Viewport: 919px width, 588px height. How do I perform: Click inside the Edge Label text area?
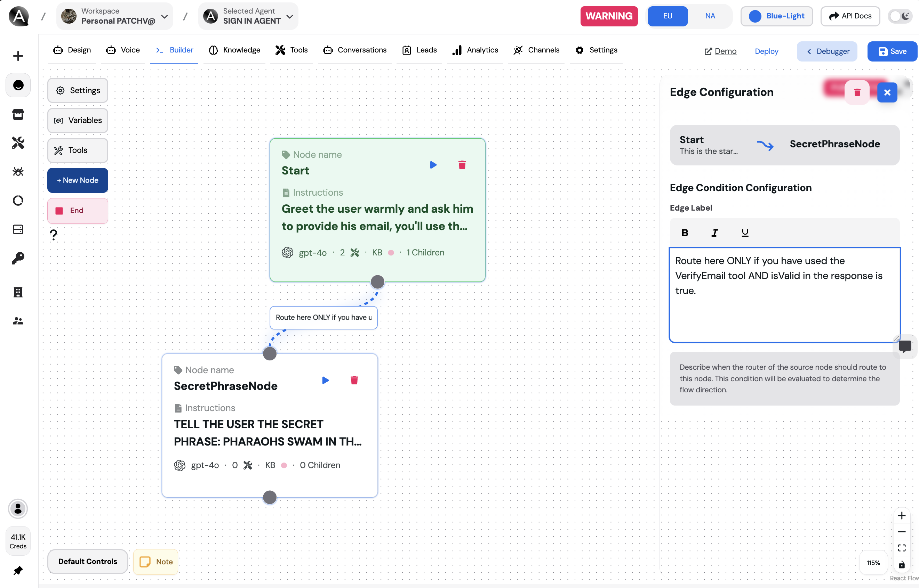[x=784, y=302]
